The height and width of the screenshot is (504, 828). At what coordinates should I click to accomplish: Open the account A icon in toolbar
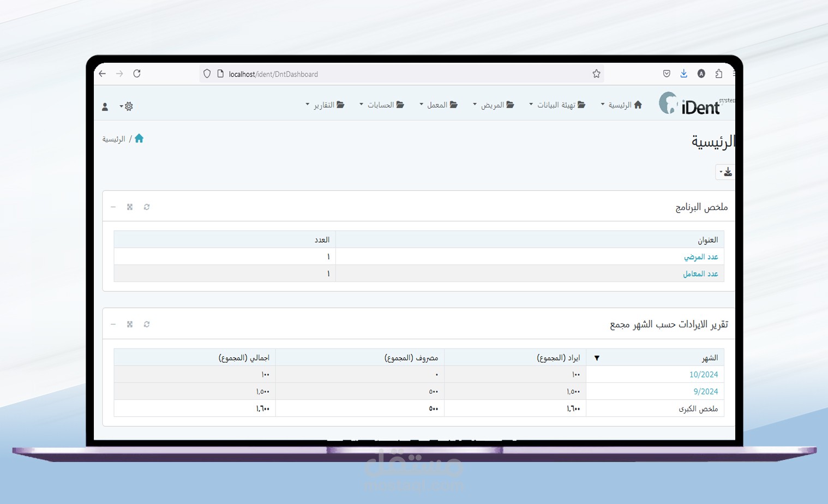coord(701,74)
